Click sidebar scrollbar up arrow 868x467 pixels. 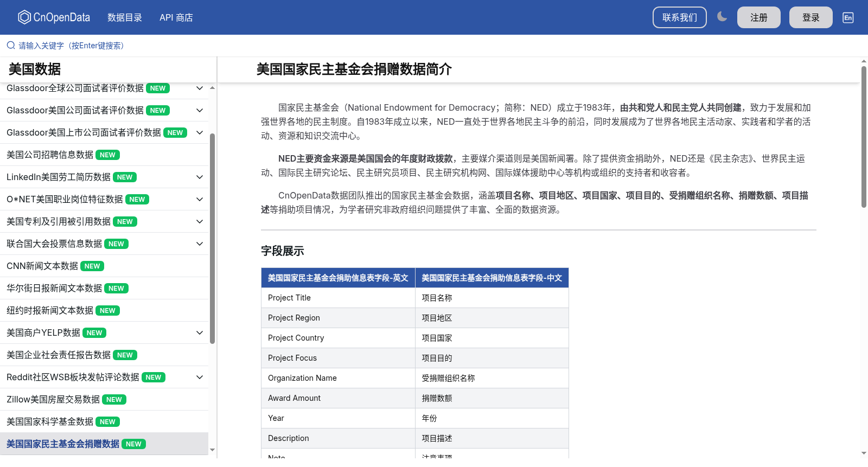pos(212,87)
